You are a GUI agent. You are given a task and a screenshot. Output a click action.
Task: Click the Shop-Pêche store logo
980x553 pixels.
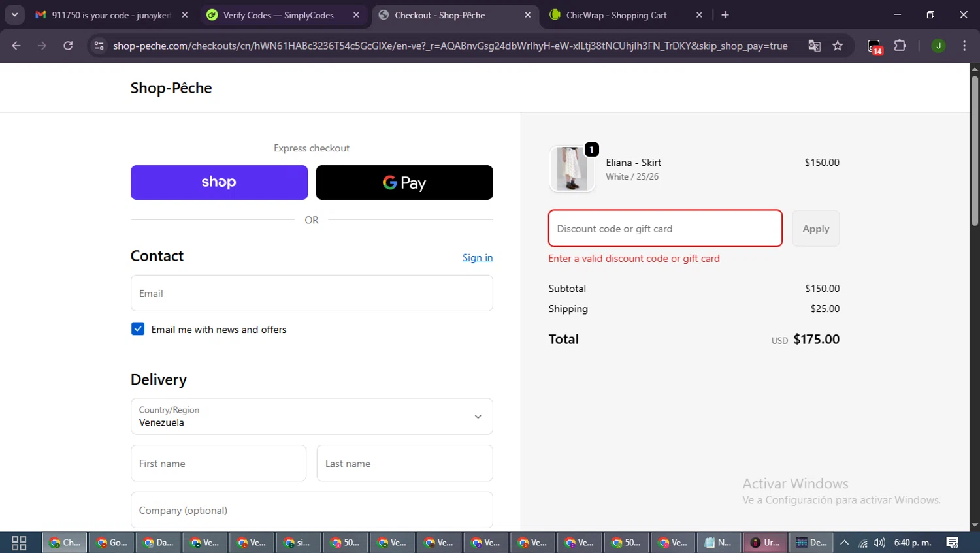tap(171, 88)
